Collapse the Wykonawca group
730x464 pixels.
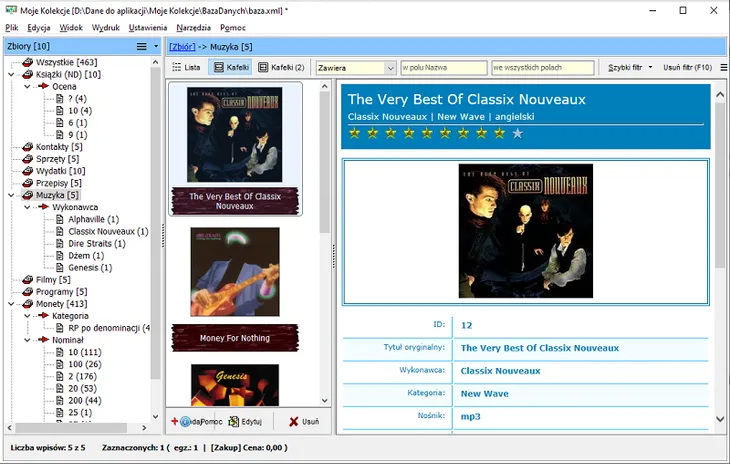point(27,207)
